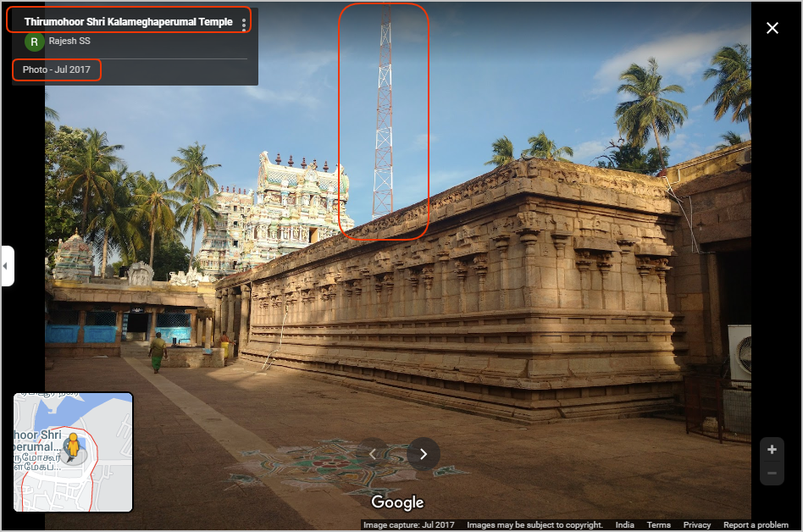This screenshot has width=803, height=532.
Task: Open the three-dot options menu beside temple title
Action: click(244, 24)
